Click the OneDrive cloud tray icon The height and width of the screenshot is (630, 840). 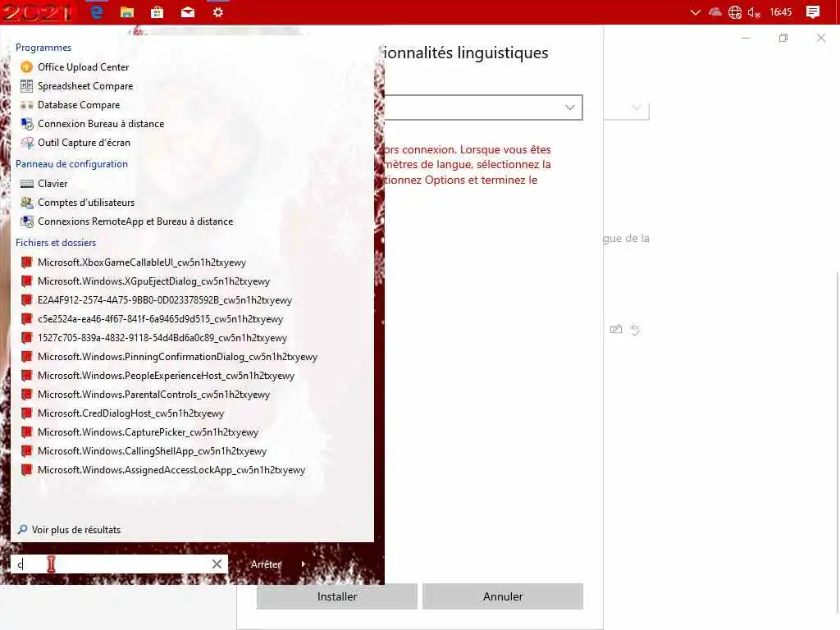(715, 12)
